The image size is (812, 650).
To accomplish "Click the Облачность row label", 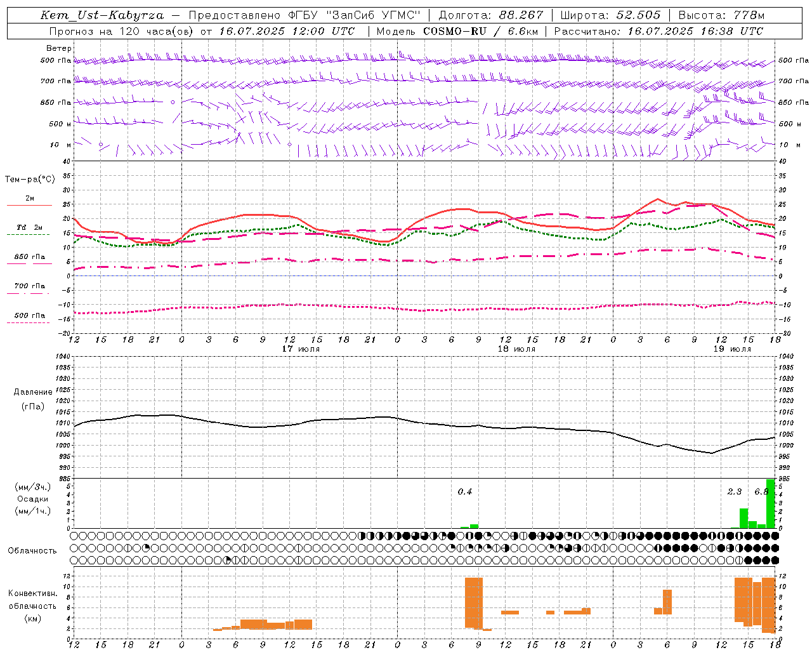I will 32,551.
